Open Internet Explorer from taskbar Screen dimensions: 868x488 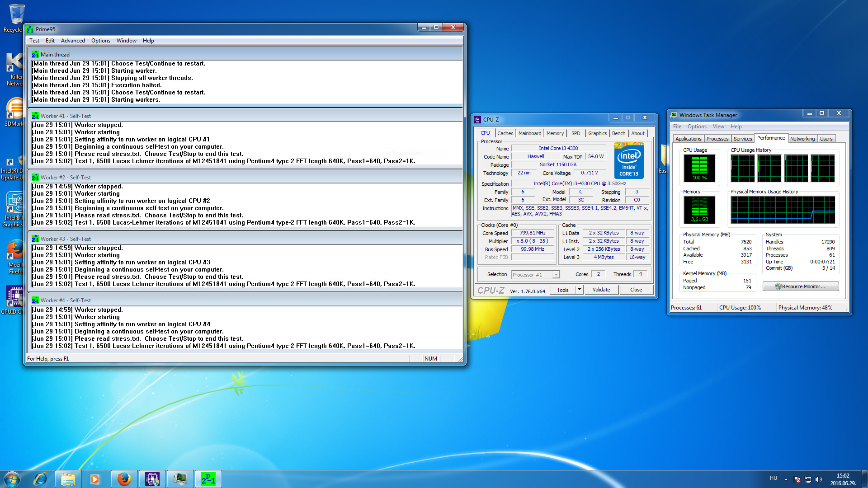(x=40, y=479)
